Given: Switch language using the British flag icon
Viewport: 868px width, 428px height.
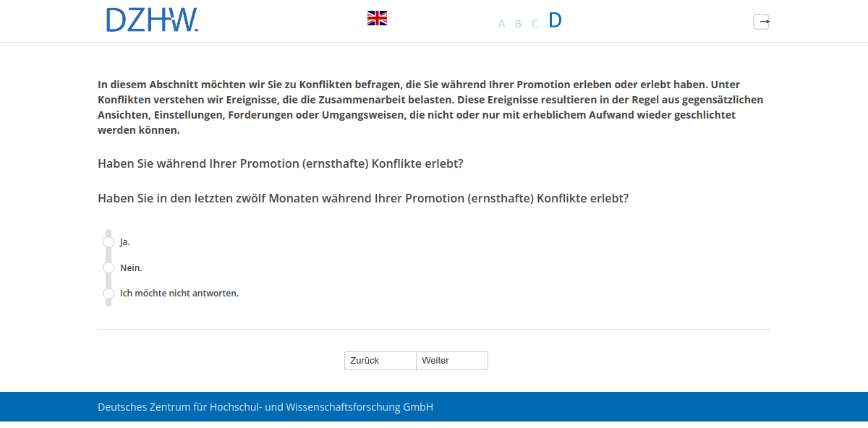Looking at the screenshot, I should tap(377, 17).
